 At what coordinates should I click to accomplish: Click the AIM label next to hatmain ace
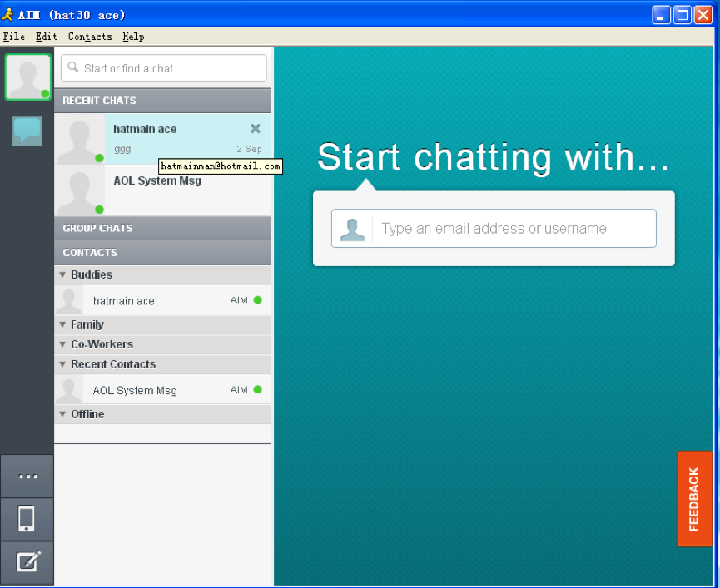239,300
